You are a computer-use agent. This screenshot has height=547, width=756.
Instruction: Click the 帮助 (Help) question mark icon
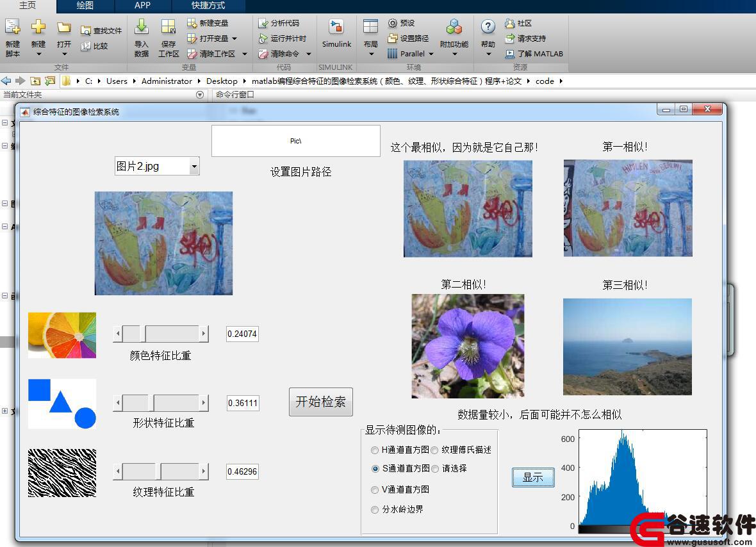point(488,26)
